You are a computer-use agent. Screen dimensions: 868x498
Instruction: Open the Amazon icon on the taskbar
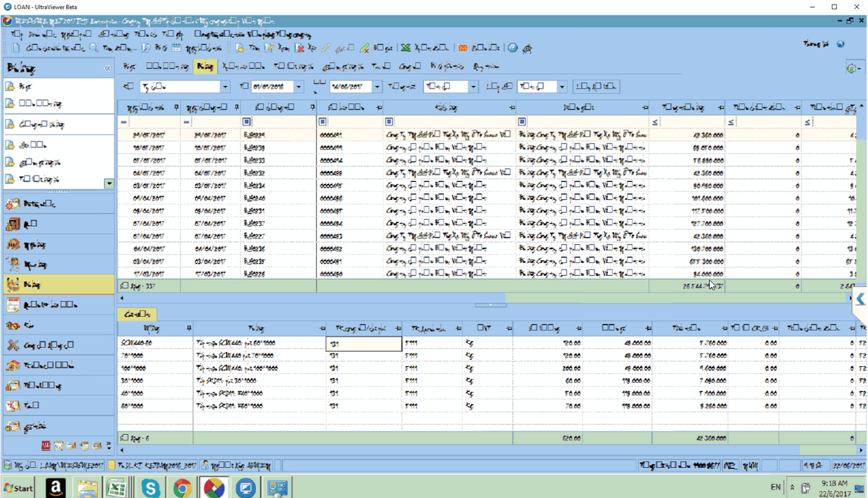coord(56,487)
